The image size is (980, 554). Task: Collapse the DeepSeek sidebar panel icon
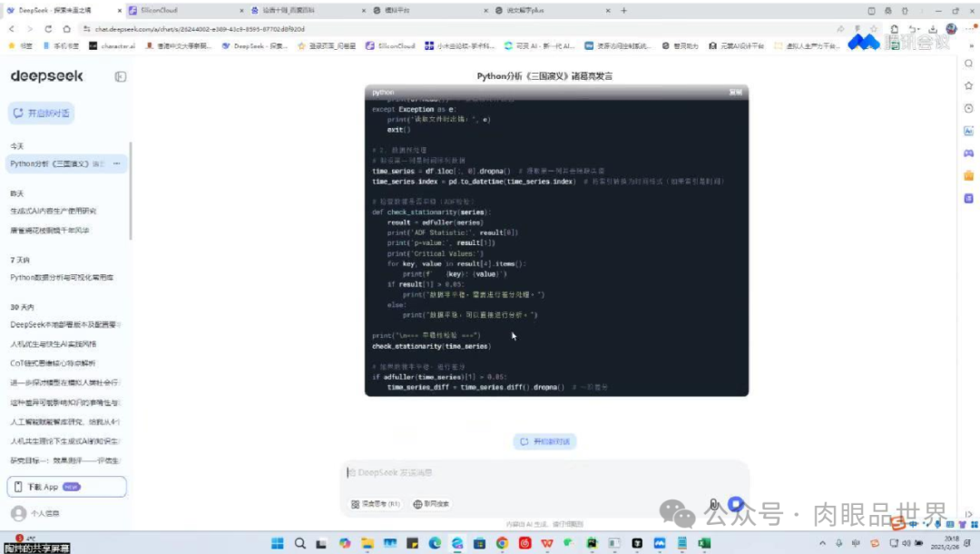point(121,76)
